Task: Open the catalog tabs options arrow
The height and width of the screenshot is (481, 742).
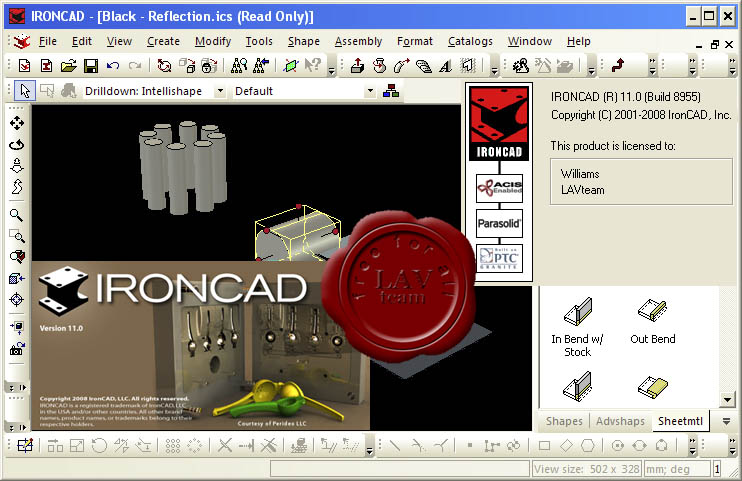Action: [x=726, y=421]
